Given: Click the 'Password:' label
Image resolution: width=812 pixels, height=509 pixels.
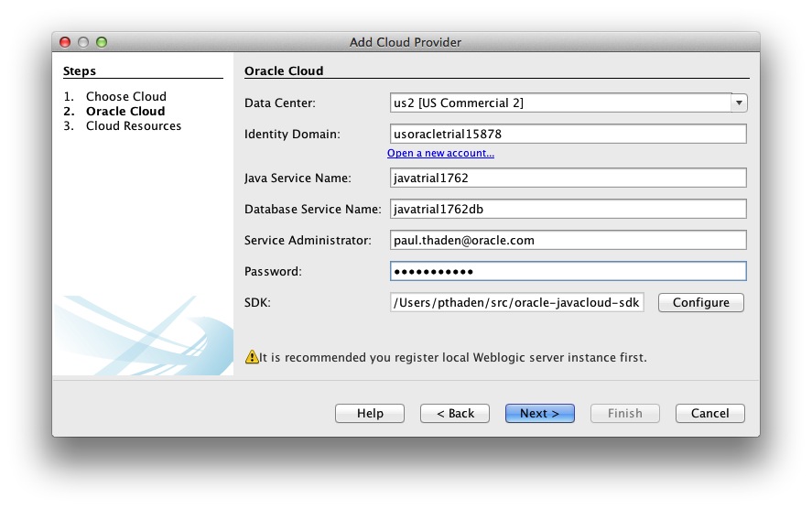Looking at the screenshot, I should (273, 271).
